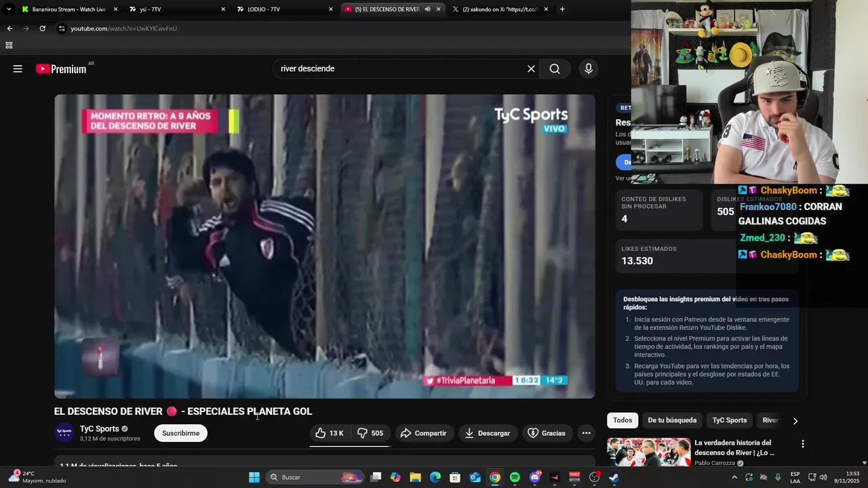Clear the search query with the X
868x488 pixels.
tap(531, 68)
